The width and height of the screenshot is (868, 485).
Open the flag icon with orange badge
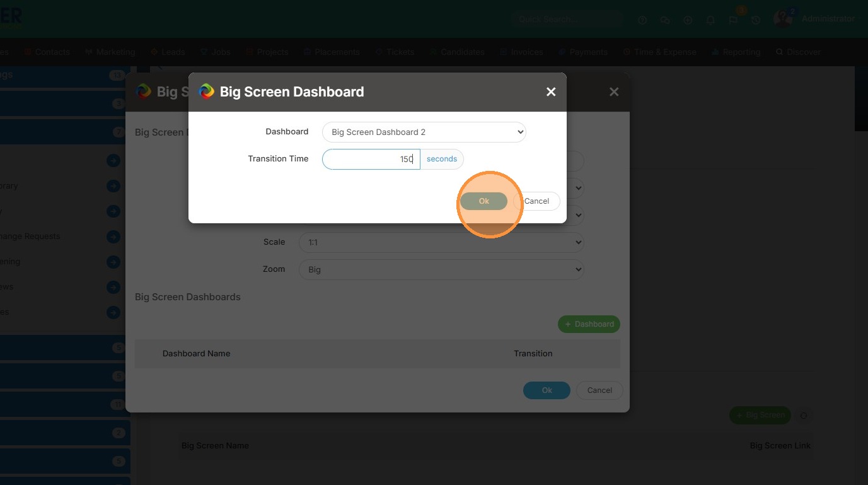click(733, 20)
